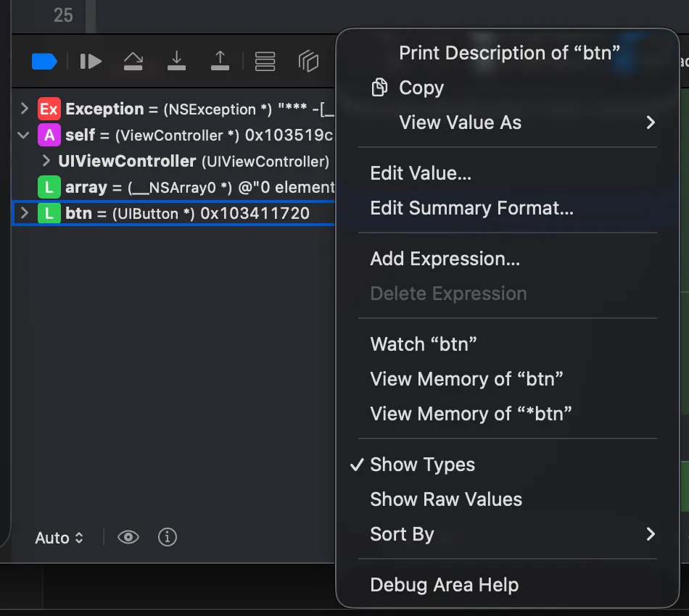Screen dimensions: 689x616
Task: Expand the btn variable row
Action: pyautogui.click(x=25, y=213)
